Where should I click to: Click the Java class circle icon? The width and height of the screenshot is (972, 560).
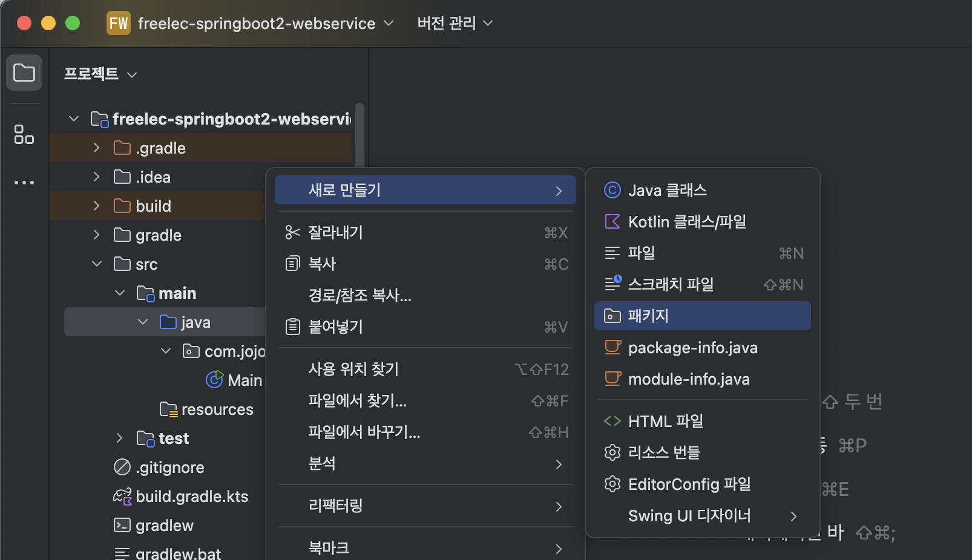click(612, 190)
